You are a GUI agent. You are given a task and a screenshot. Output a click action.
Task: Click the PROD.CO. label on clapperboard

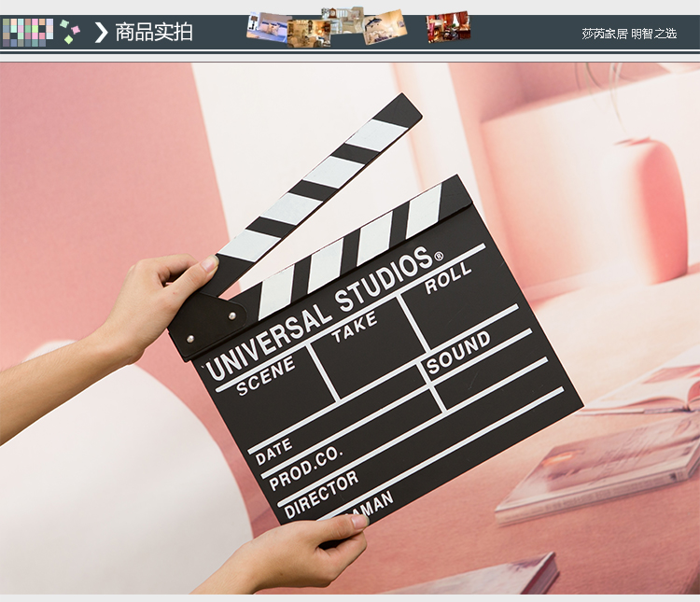coord(306,468)
